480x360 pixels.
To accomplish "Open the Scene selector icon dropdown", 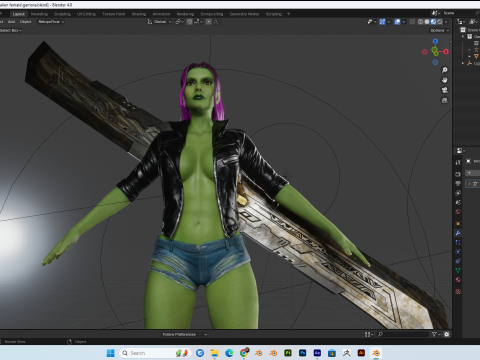I will click(x=435, y=13).
